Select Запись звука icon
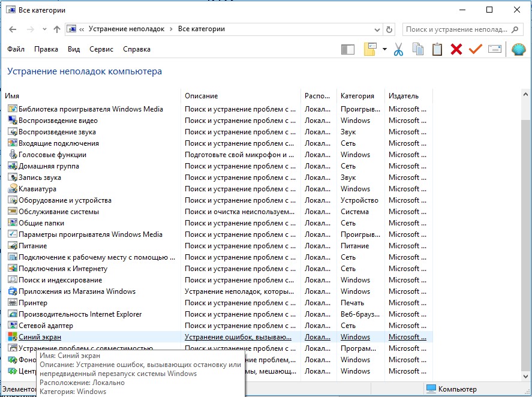The height and width of the screenshot is (397, 532). pos(13,177)
